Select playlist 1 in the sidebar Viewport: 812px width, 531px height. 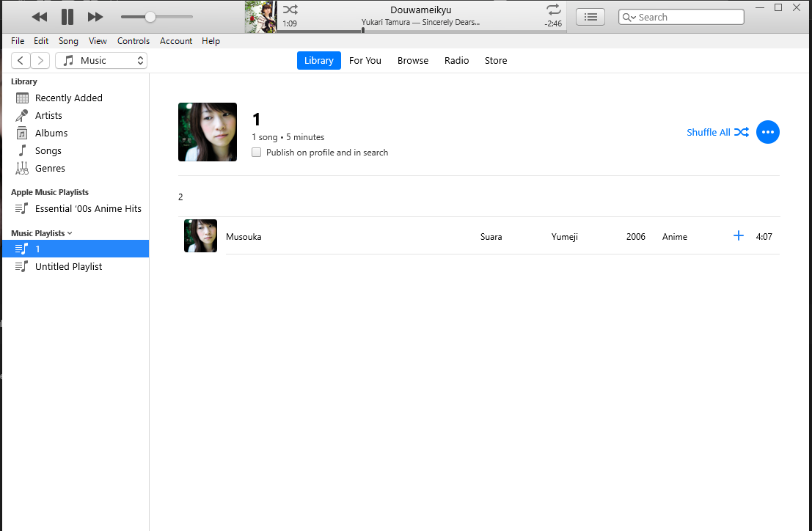pos(75,249)
